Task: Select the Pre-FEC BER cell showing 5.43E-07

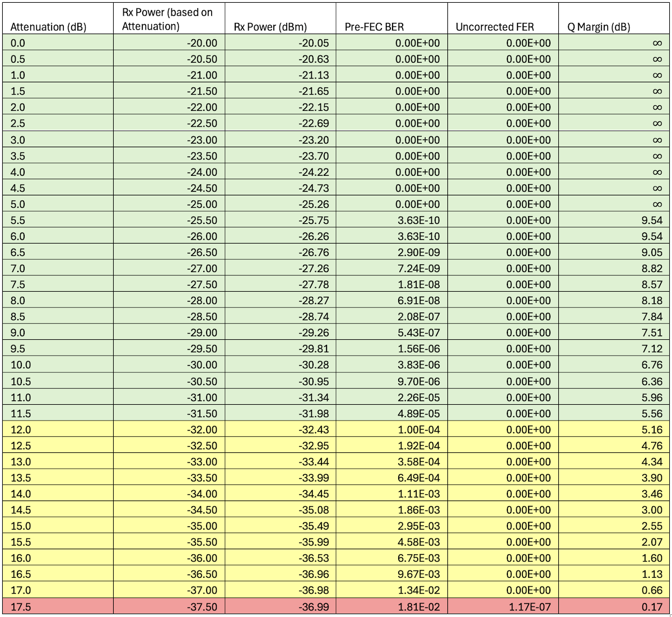Action: point(392,333)
